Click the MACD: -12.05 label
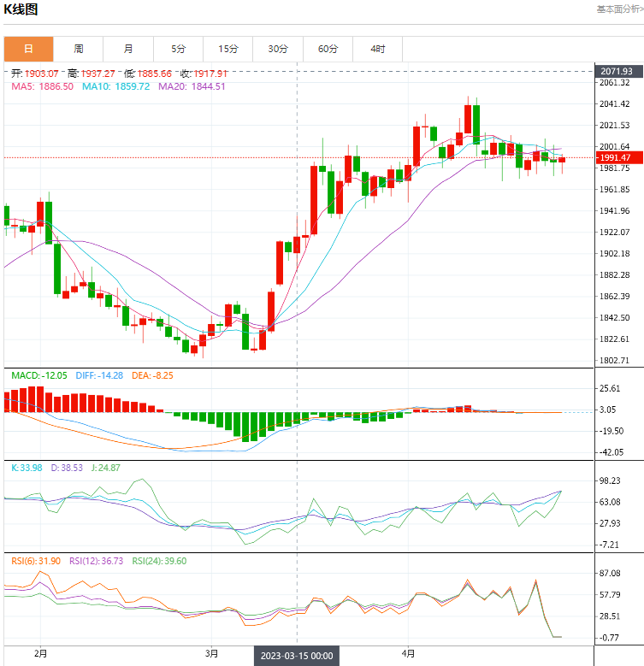 (x=39, y=375)
